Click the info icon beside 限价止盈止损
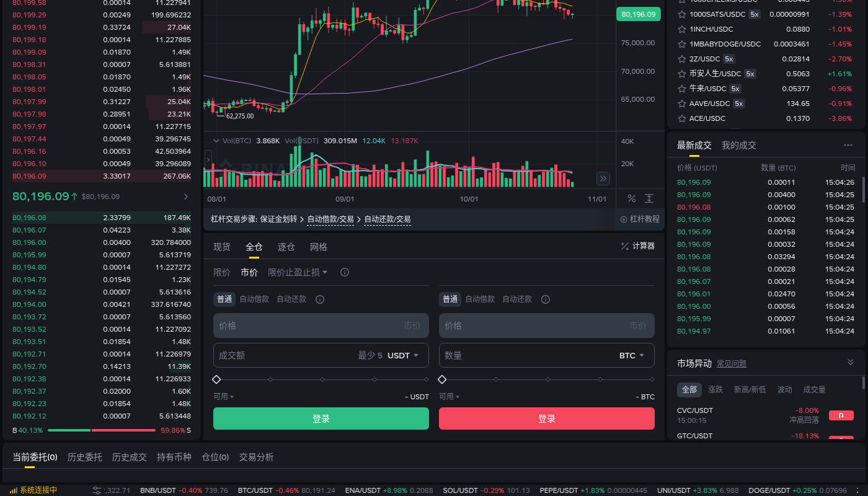Image resolution: width=868 pixels, height=496 pixels. [x=345, y=272]
